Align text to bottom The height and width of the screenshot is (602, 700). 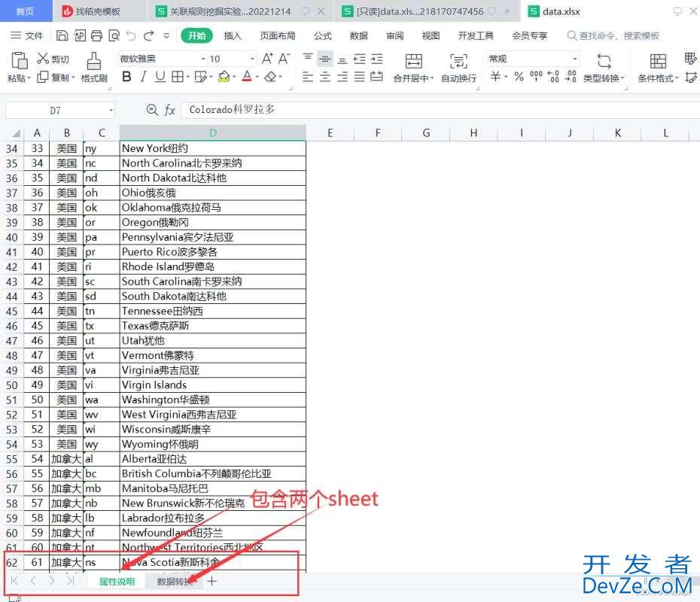(x=342, y=59)
